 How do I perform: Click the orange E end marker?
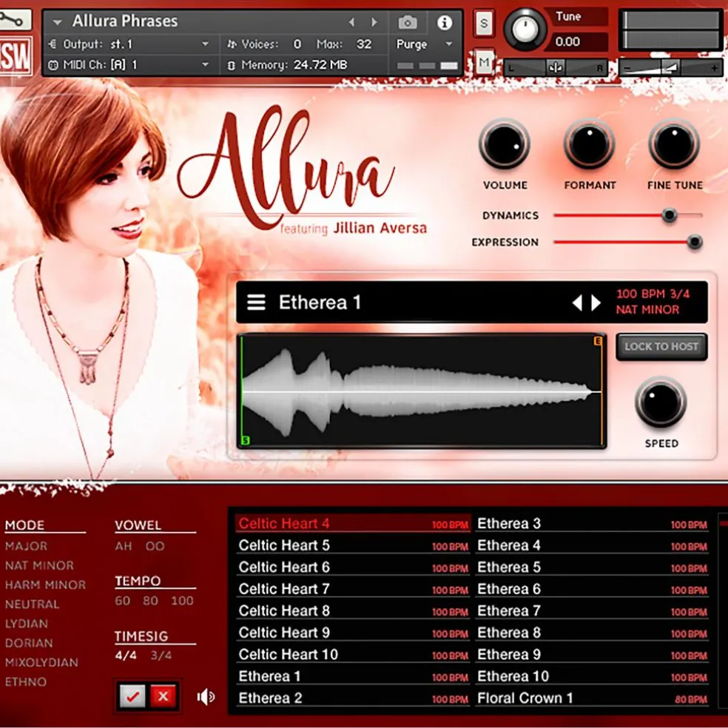click(598, 341)
